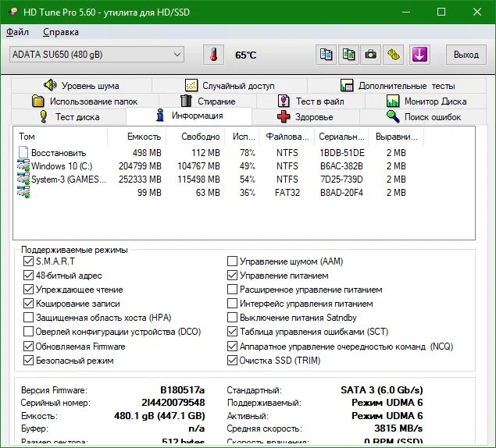Open the Случайный доступ tab
Image resolution: width=496 pixels, height=448 pixels.
pos(230,85)
